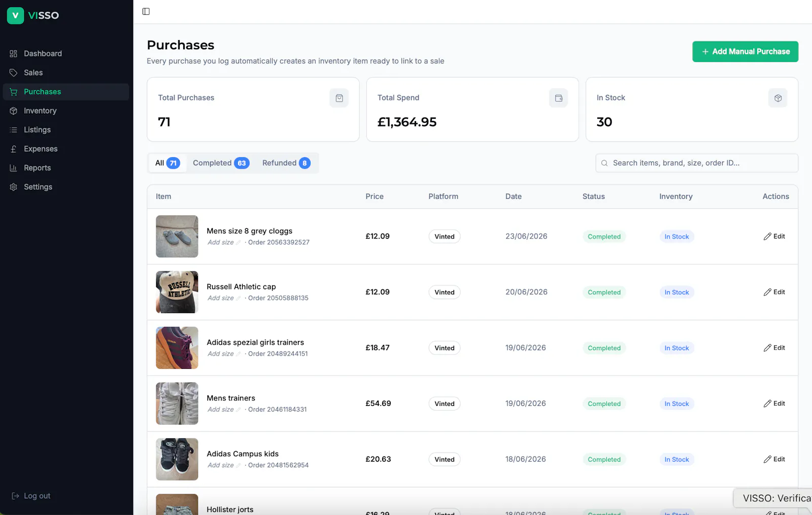Switch to the Refunded tab

click(286, 163)
